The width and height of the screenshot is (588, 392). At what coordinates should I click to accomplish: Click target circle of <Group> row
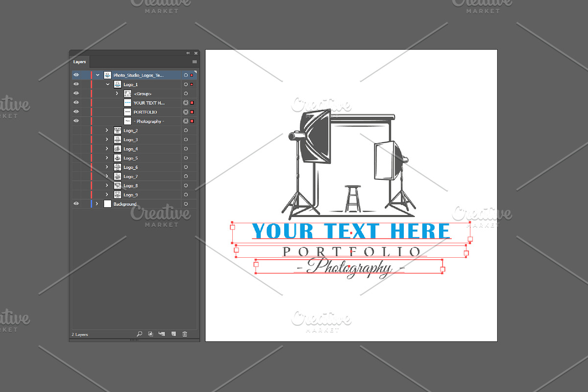(x=186, y=94)
